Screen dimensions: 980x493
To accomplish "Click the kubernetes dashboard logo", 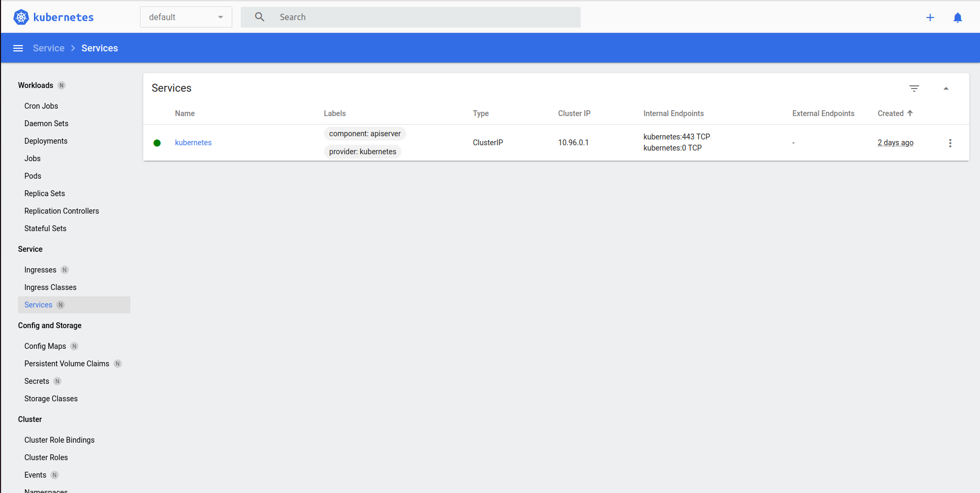I will [x=53, y=16].
